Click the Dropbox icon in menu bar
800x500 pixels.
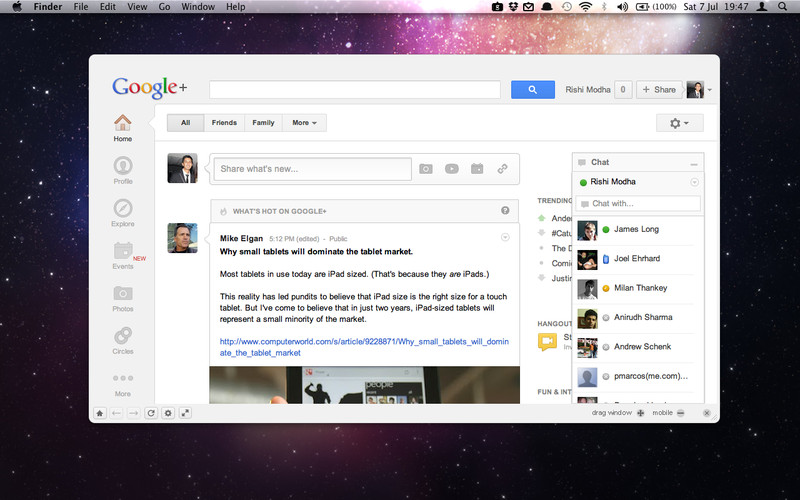(513, 7)
